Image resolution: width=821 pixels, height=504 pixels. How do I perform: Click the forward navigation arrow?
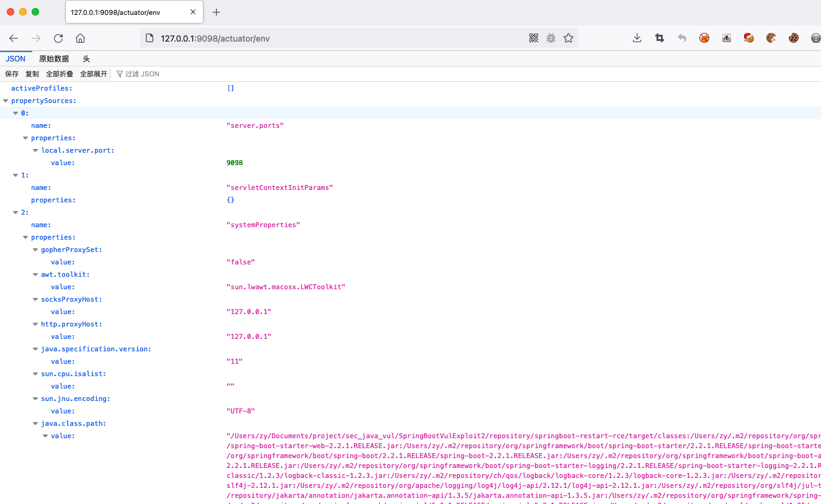click(36, 38)
